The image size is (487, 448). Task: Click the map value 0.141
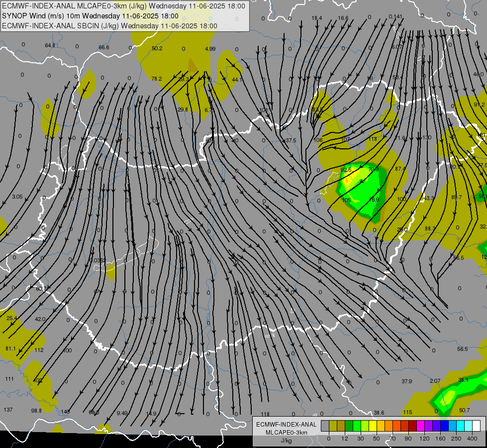coord(395,16)
